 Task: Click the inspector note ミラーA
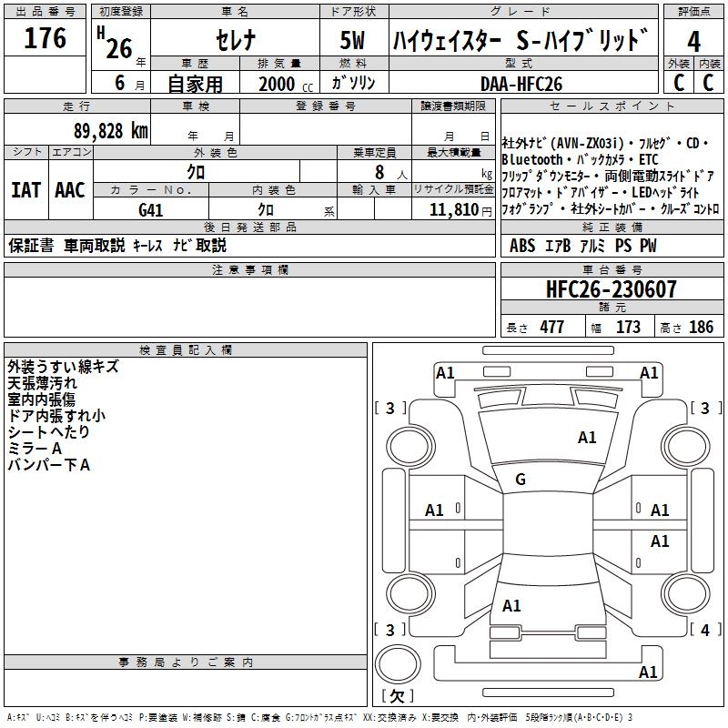tap(35, 448)
